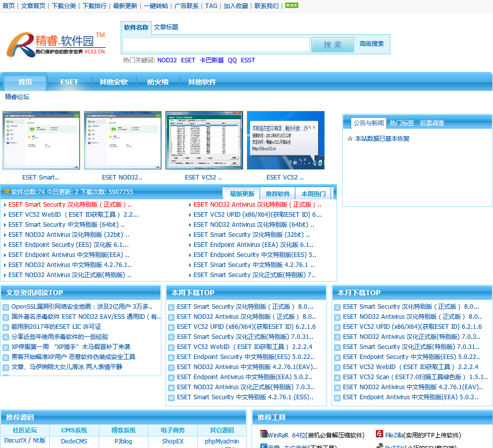Open ESET VC52 Scan 1.5.1 monthly download
The width and height of the screenshot is (493, 448).
pos(416,377)
